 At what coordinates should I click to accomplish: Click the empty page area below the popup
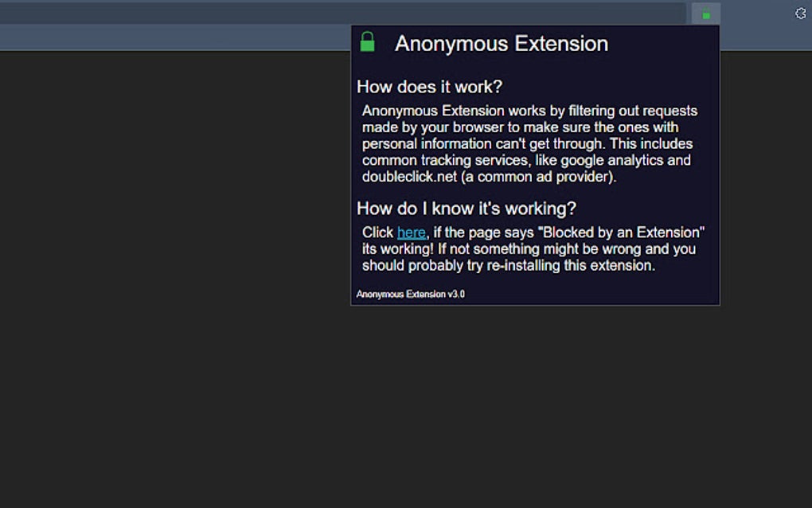(x=318, y=398)
